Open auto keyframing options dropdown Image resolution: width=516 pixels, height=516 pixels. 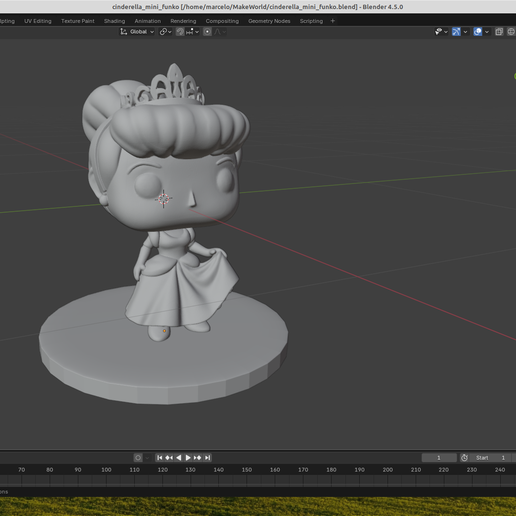[147, 458]
